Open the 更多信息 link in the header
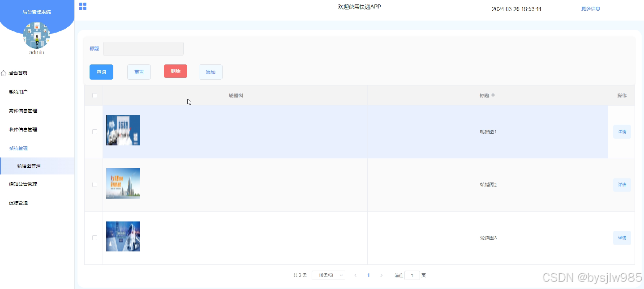Screen dimensions: 644x289 (x=590, y=8)
